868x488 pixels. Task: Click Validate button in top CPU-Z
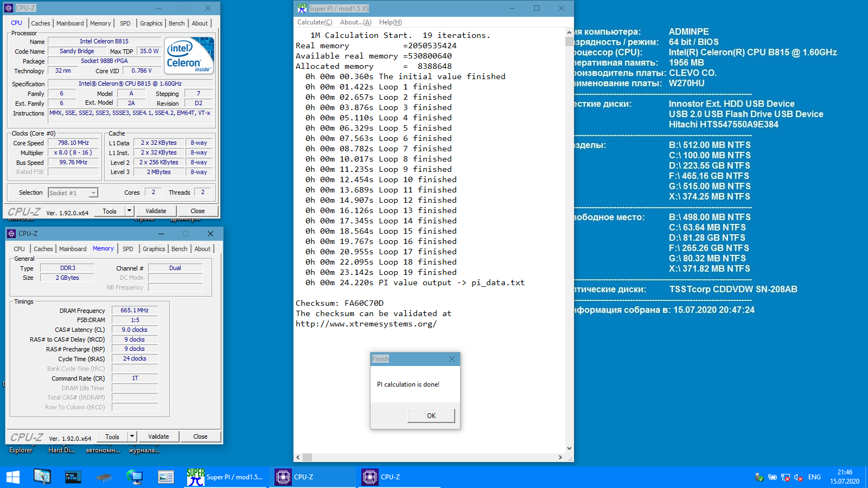(x=156, y=211)
